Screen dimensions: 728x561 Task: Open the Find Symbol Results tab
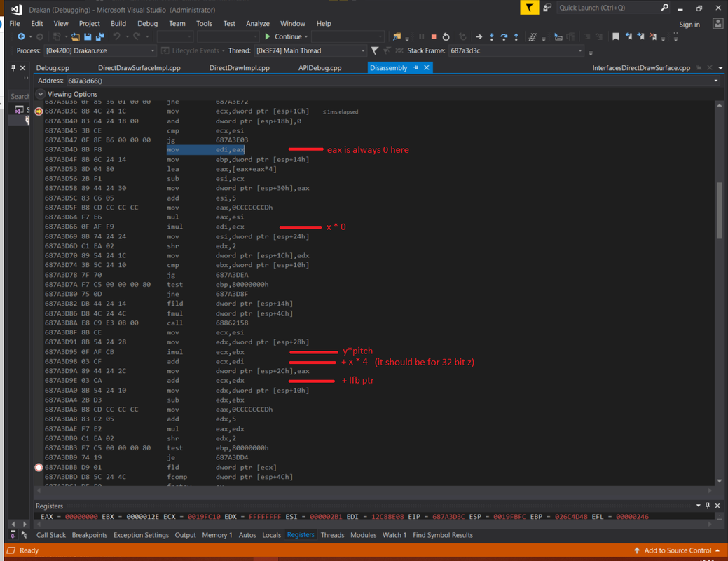[442, 535]
